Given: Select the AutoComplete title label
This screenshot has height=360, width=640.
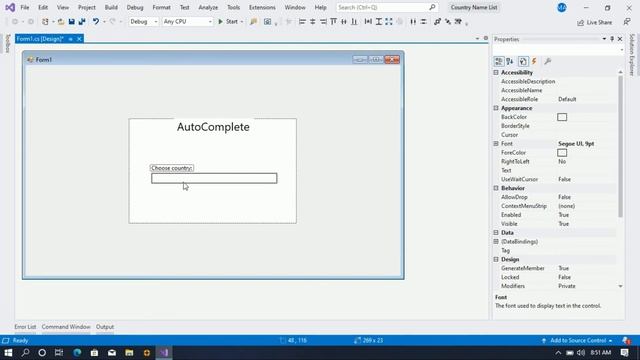Looking at the screenshot, I should tap(213, 127).
